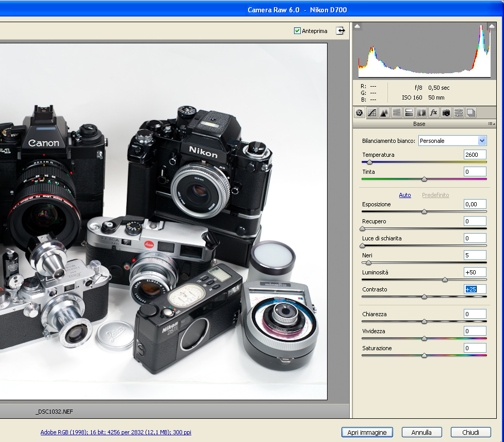
Task: Click the Temperatura slider handle
Action: click(x=370, y=162)
